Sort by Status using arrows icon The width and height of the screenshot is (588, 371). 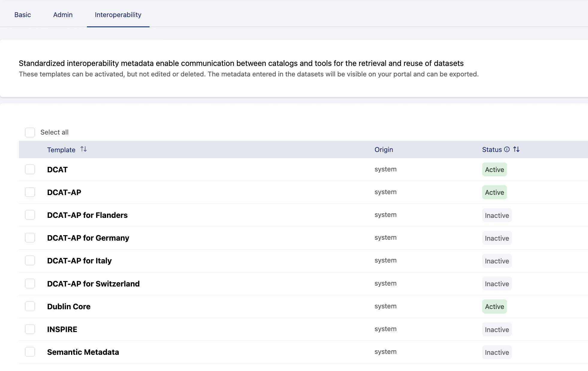(516, 149)
